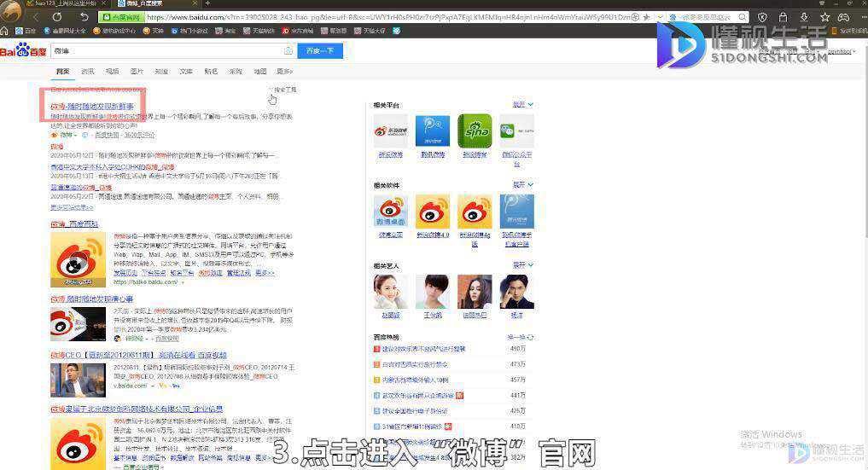Open the browser avatar logo menu

click(x=11, y=11)
